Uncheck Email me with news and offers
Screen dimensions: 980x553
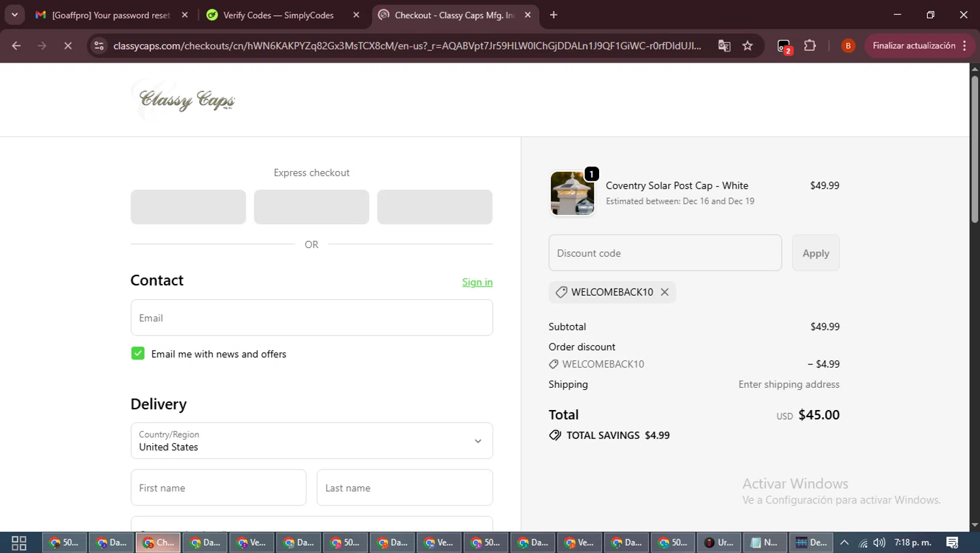[138, 353]
